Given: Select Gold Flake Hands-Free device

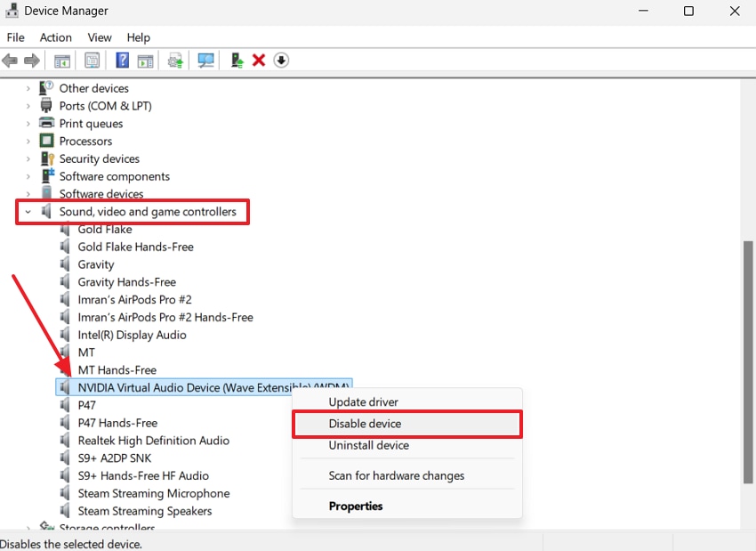Looking at the screenshot, I should tap(135, 247).
